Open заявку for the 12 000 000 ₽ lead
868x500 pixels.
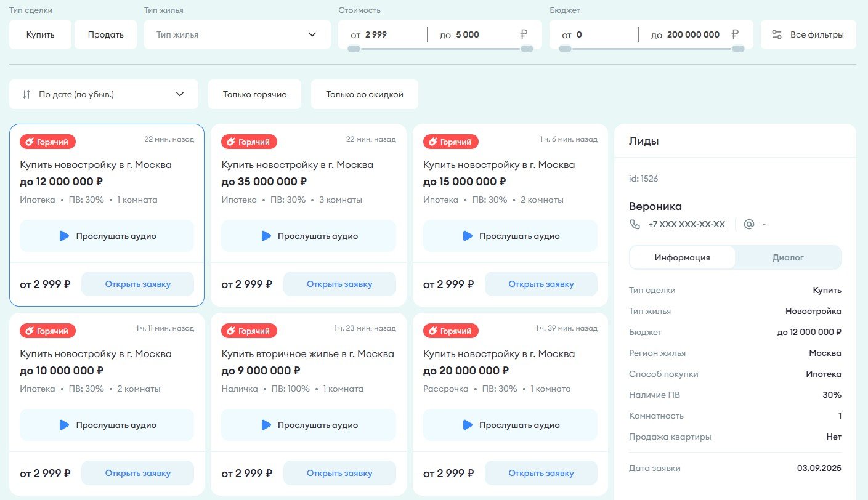[138, 284]
